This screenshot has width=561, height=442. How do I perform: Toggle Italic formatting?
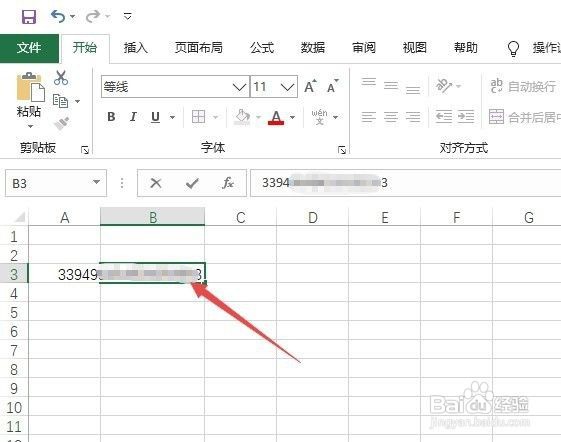(133, 117)
